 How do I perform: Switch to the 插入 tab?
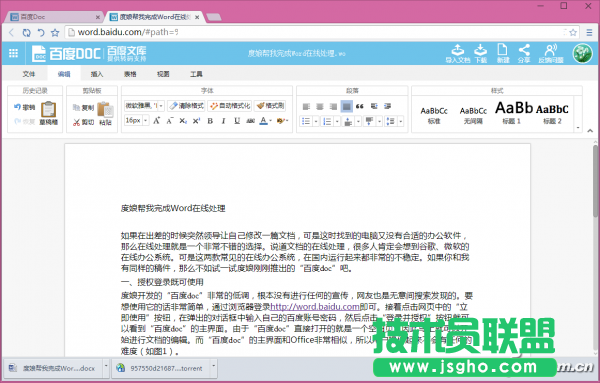(x=97, y=74)
